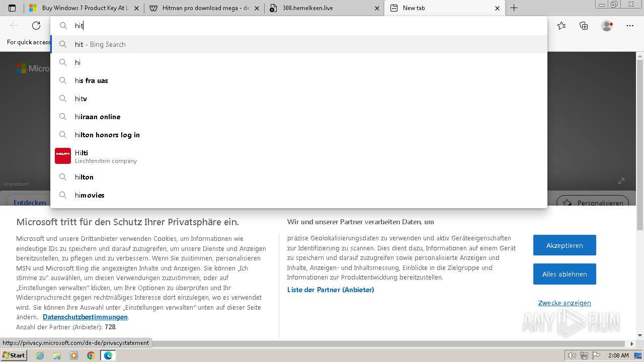
Task: Expand background image with arrows icon
Action: tap(621, 181)
